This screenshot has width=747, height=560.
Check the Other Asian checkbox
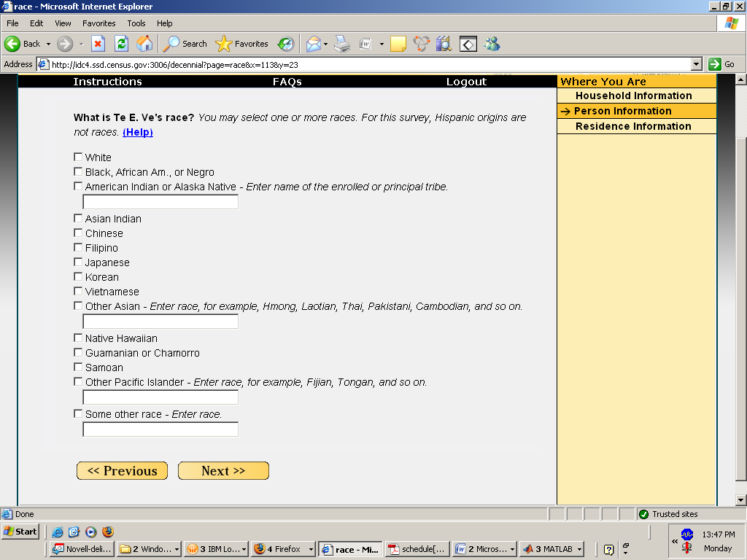78,306
